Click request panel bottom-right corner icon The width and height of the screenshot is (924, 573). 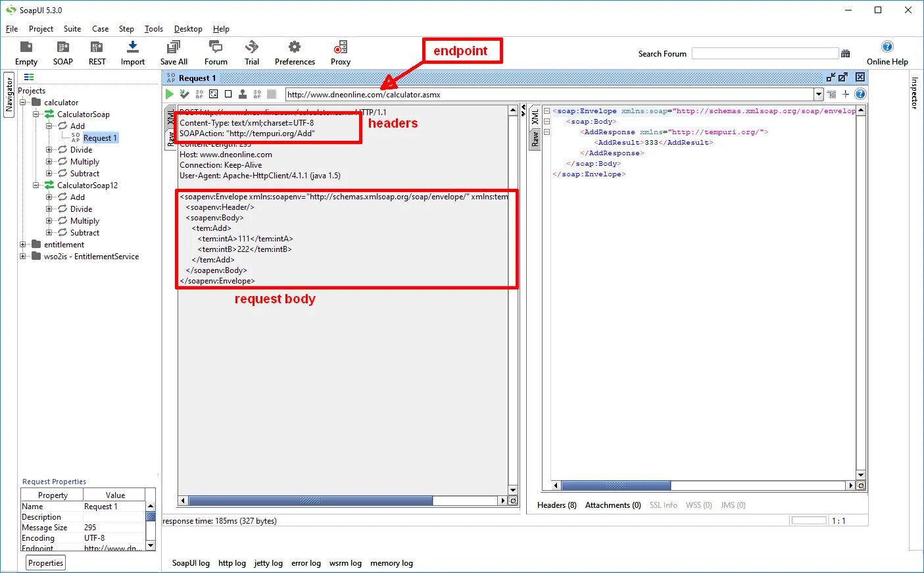(x=514, y=501)
